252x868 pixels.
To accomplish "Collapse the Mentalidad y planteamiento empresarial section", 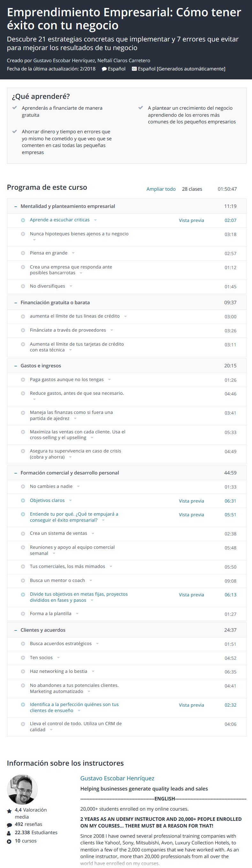I will click(x=16, y=206).
